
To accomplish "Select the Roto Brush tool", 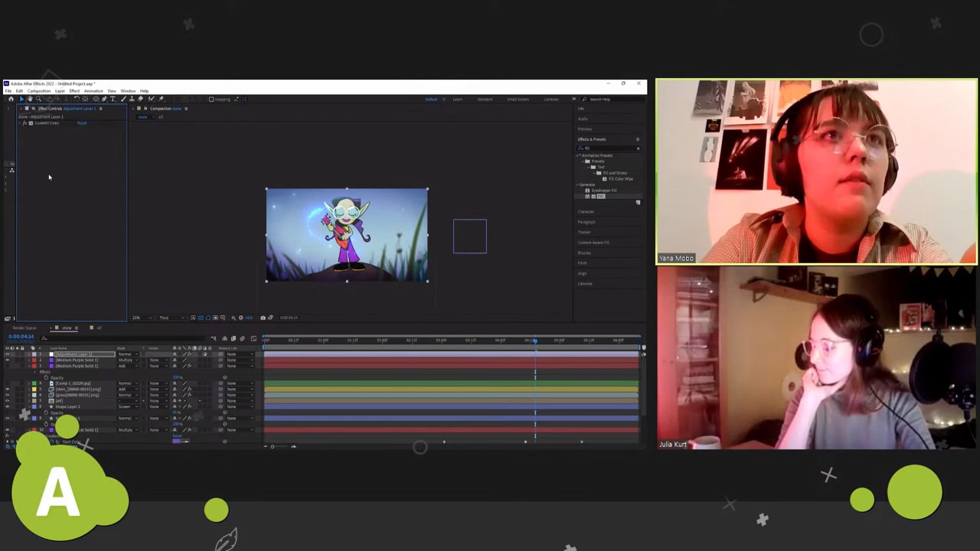I will pos(151,99).
